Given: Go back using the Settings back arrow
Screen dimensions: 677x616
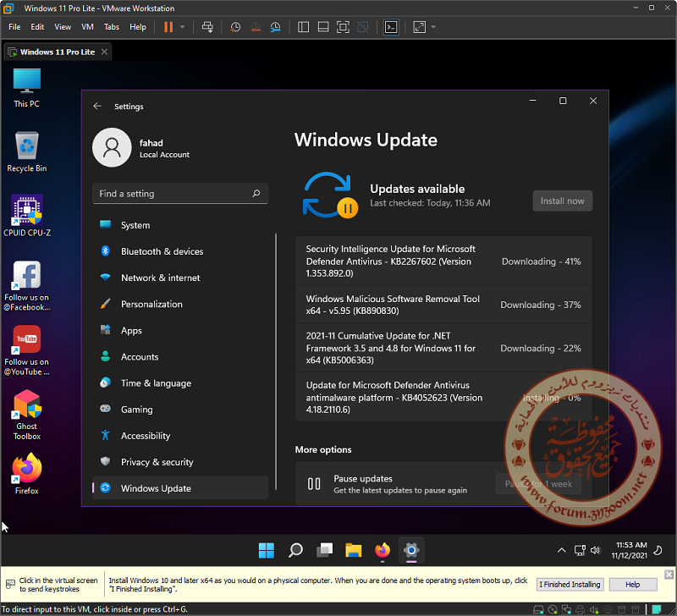Looking at the screenshot, I should pos(97,106).
